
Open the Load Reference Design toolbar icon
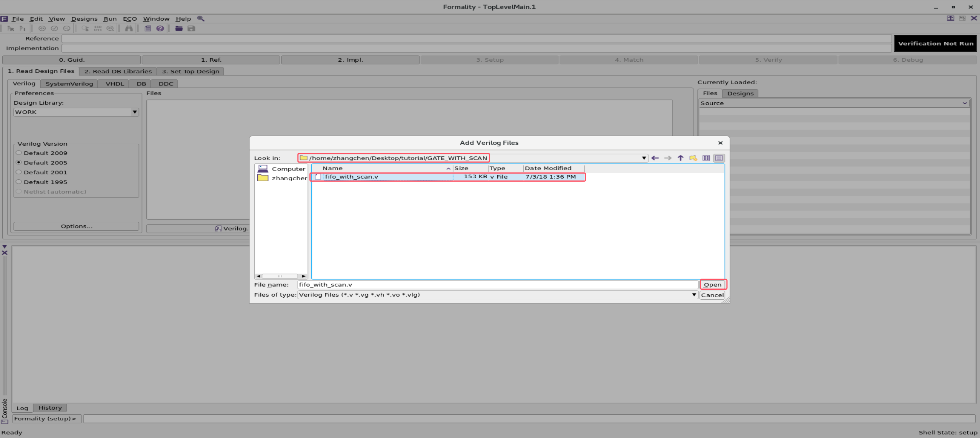[11, 28]
